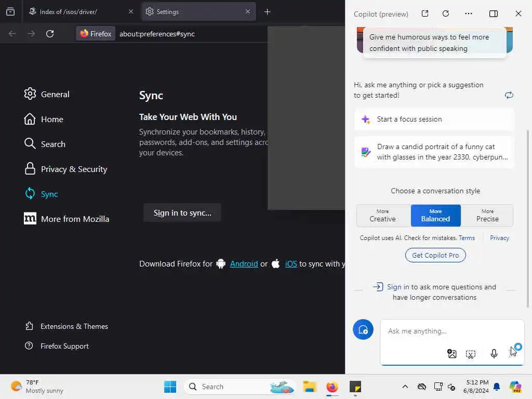Show hidden system tray icons

405,387
